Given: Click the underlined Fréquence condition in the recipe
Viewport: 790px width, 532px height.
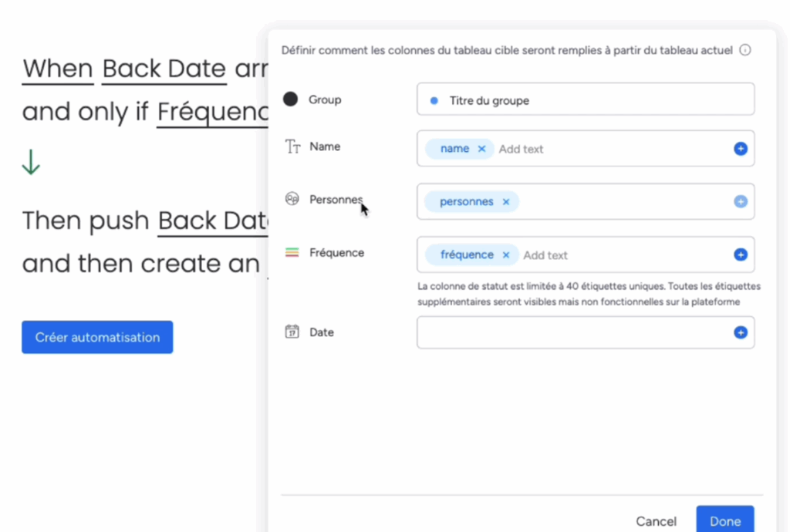Looking at the screenshot, I should [213, 112].
